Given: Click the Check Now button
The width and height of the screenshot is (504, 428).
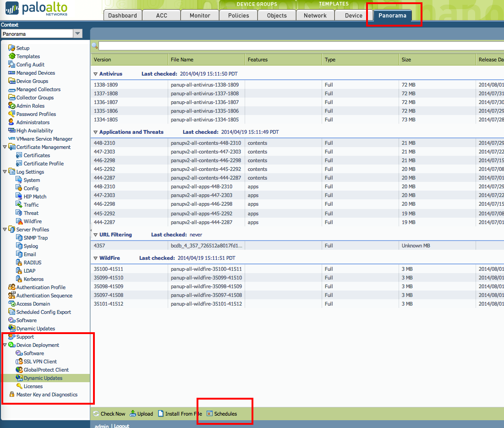Looking at the screenshot, I should pos(109,413).
